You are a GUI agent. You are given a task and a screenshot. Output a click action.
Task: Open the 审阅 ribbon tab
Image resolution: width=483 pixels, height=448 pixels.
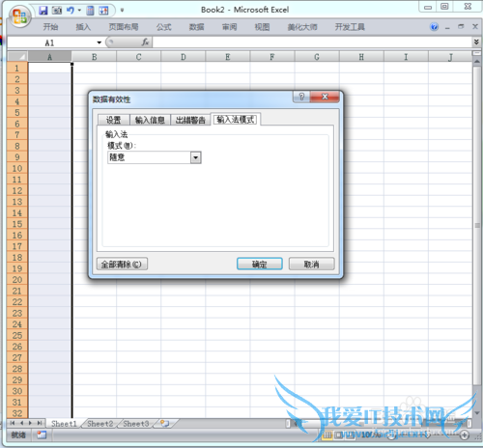229,27
